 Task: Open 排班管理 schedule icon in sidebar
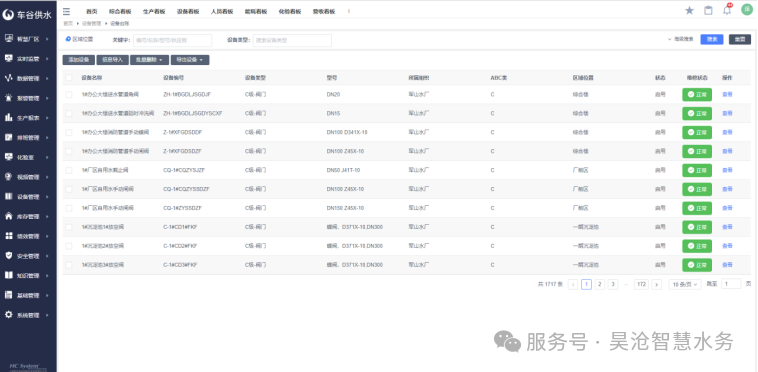point(8,137)
